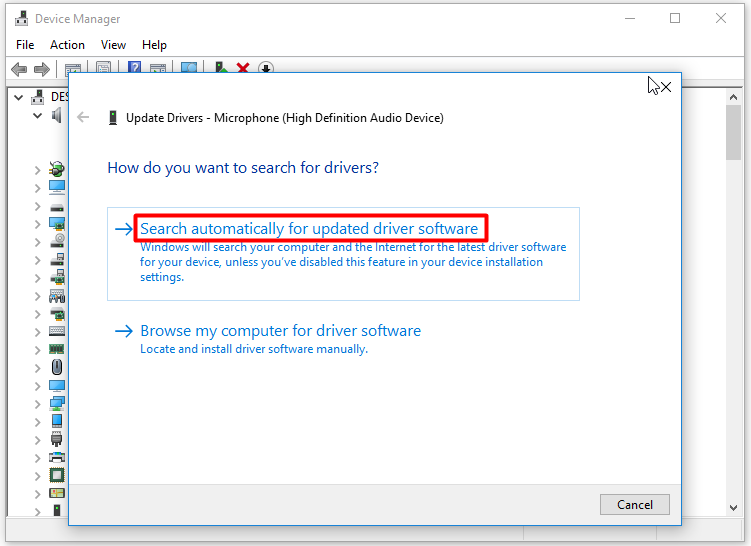751x546 pixels.
Task: Expand the Disk drives category chevron
Action: tap(37, 206)
